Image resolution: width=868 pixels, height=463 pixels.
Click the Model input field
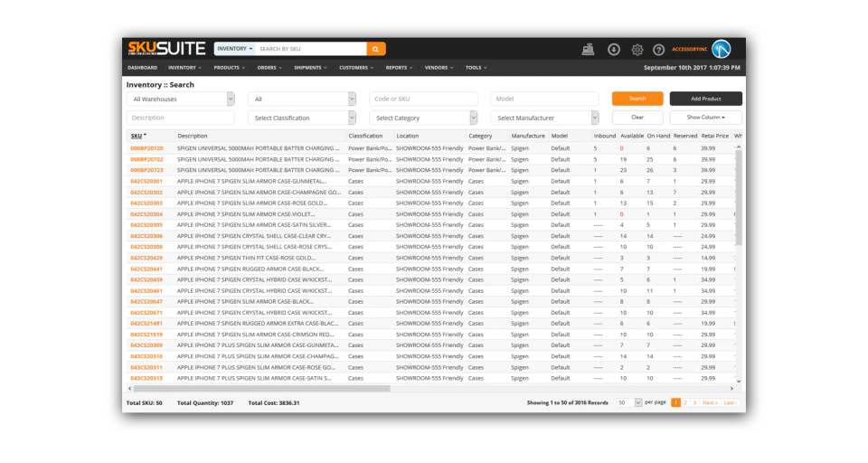[544, 99]
